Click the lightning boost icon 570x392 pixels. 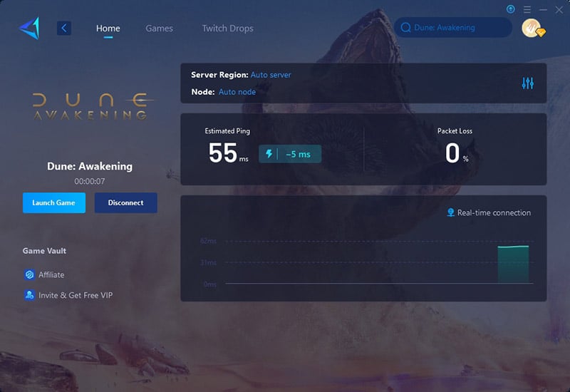click(269, 153)
